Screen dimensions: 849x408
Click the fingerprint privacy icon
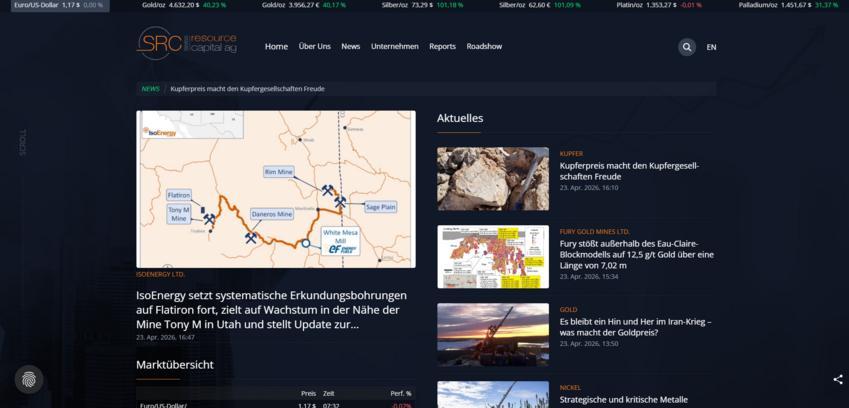[x=29, y=379]
